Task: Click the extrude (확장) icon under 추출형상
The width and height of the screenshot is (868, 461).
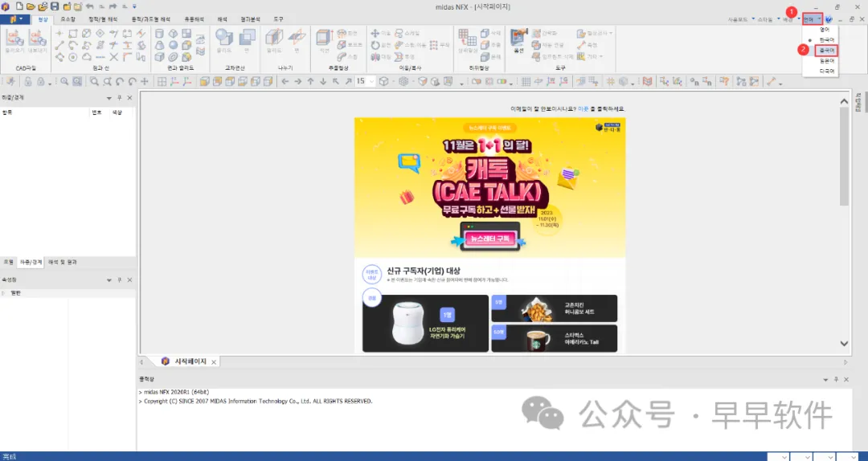Action: point(324,41)
